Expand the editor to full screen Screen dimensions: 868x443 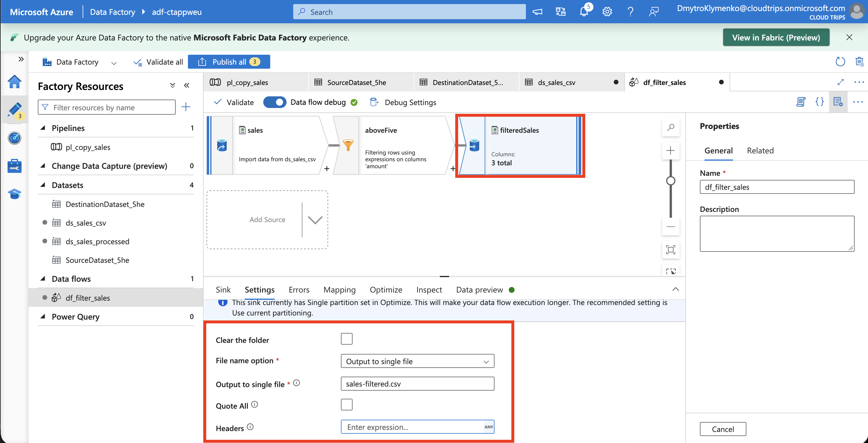pos(840,82)
